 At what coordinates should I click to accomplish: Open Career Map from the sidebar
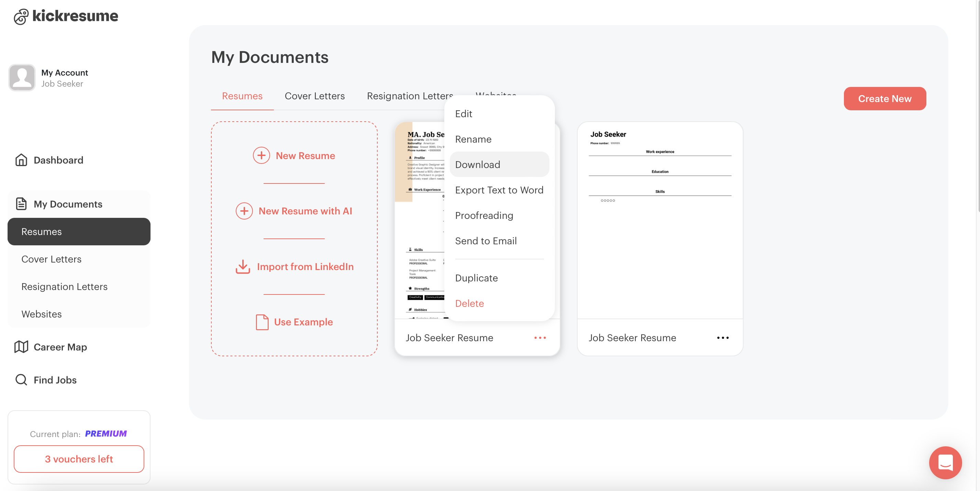point(60,347)
